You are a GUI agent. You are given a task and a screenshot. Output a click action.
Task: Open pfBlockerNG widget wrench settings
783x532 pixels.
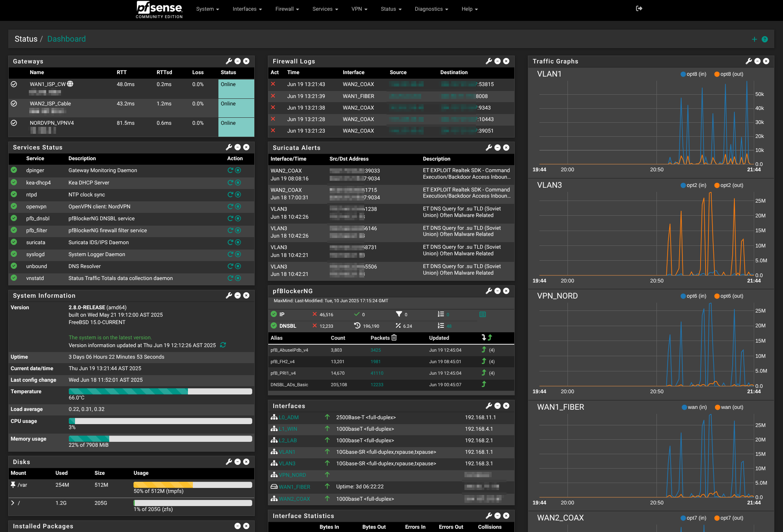(489, 291)
